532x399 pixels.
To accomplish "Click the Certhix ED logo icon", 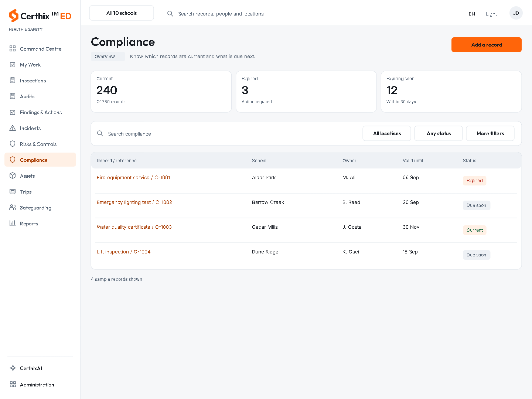I will point(14,16).
